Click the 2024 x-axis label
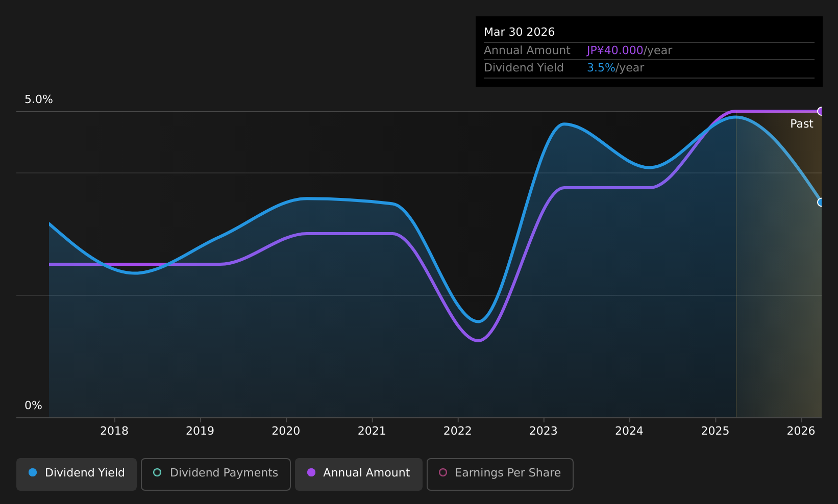Viewport: 838px width, 504px height. click(x=629, y=431)
